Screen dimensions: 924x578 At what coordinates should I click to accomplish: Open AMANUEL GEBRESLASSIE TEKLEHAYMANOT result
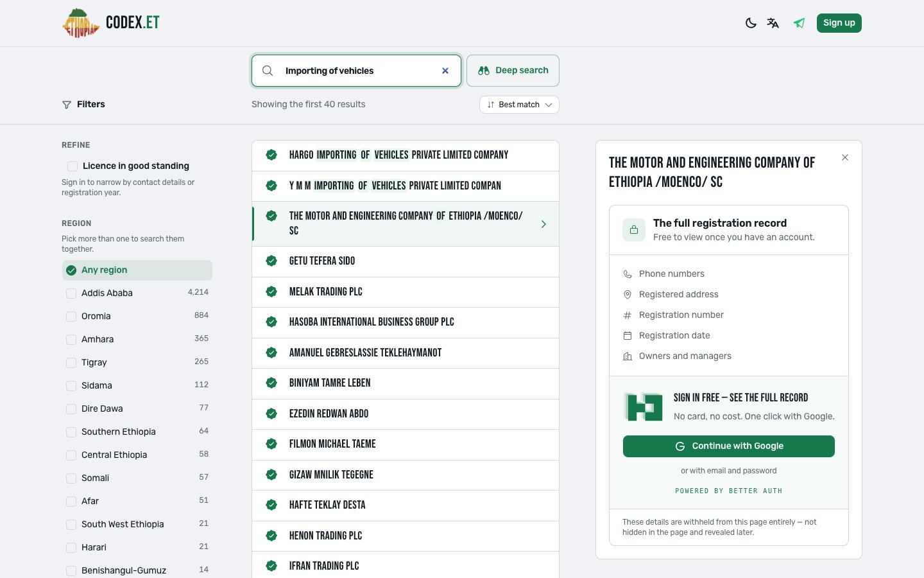pos(406,353)
